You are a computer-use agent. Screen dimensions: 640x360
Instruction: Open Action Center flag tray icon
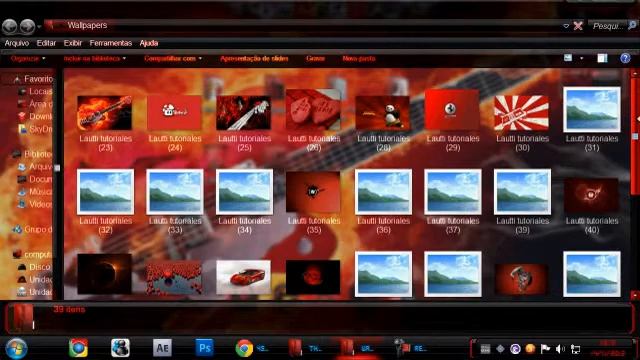(545, 349)
